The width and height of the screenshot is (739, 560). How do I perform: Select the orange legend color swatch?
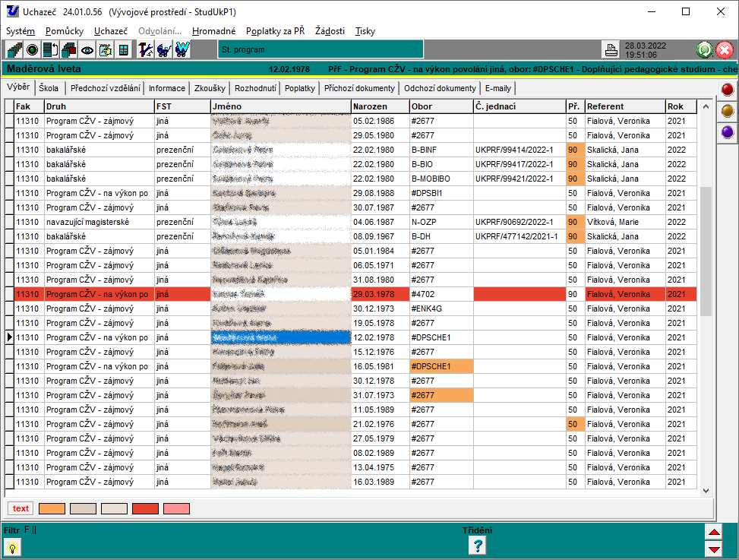tap(52, 508)
